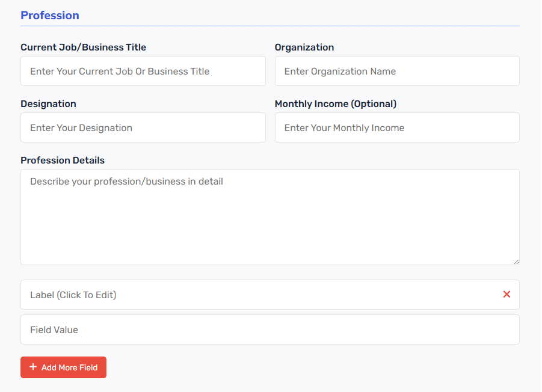The image size is (542, 392).
Task: Click the Current Job/Business Title label
Action: (83, 47)
